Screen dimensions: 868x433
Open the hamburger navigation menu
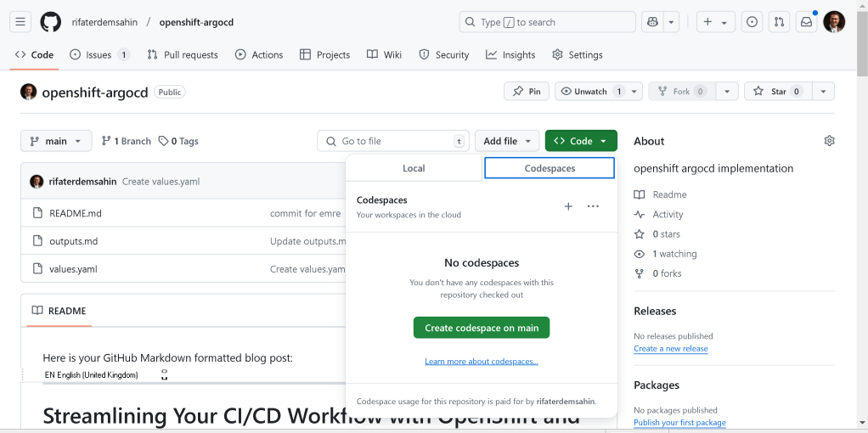tap(20, 22)
